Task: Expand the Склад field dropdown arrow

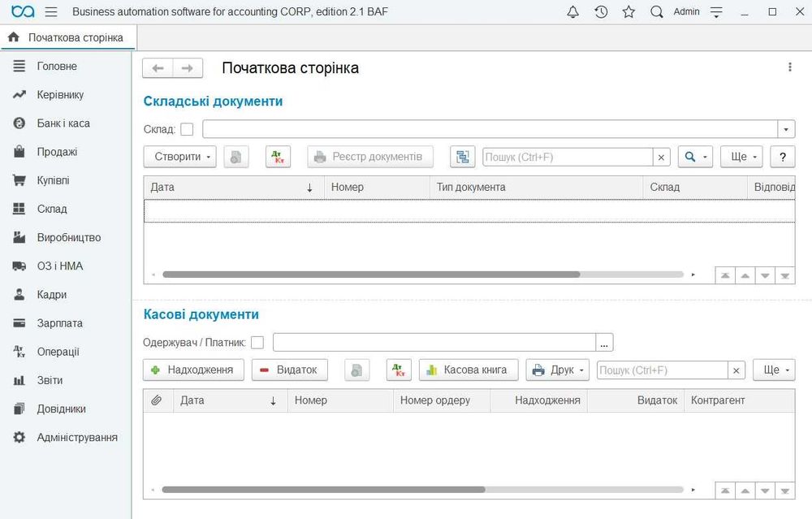Action: pos(786,129)
